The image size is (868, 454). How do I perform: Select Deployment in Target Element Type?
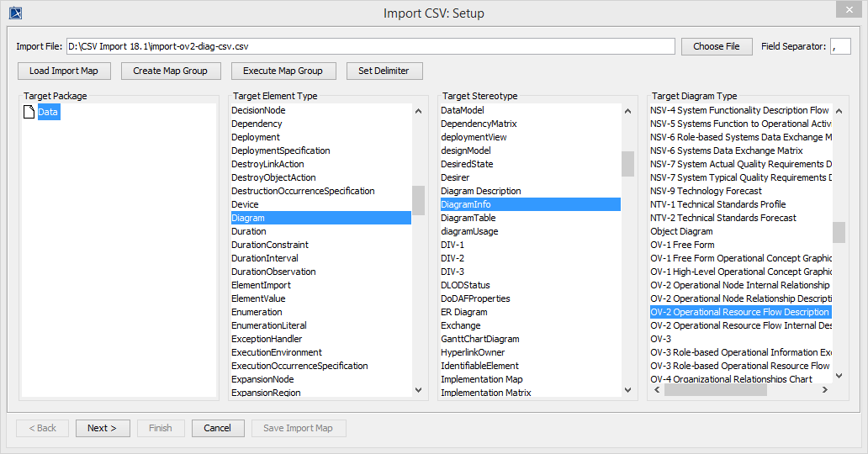(x=256, y=137)
